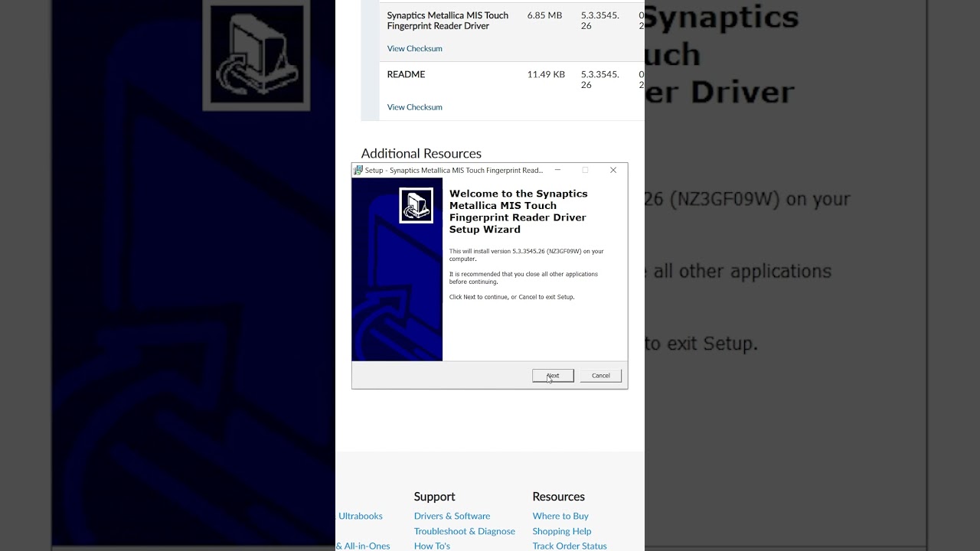Viewport: 980px width, 551px height.
Task: Open Shopping Help link
Action: tap(561, 531)
